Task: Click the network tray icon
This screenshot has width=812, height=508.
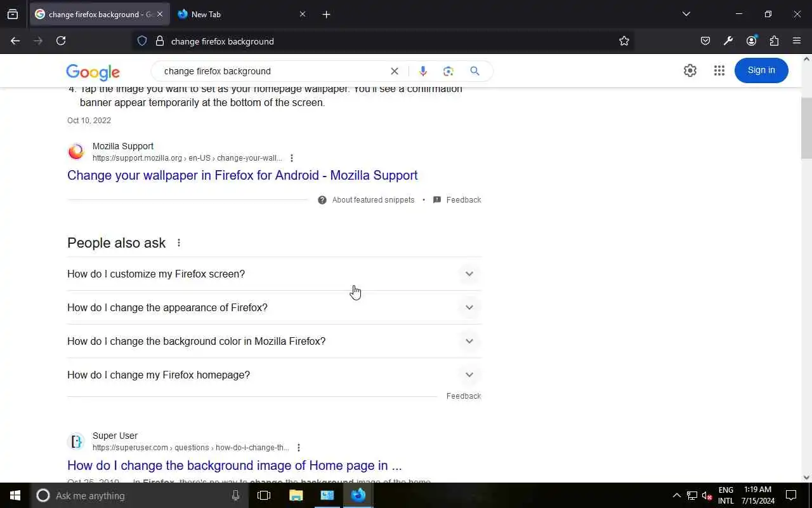Action: point(692,496)
